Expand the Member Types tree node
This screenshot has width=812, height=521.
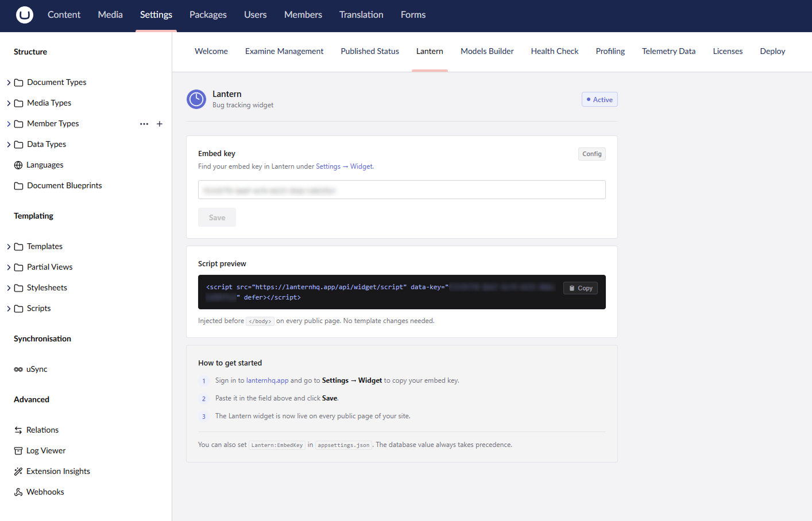tap(9, 124)
